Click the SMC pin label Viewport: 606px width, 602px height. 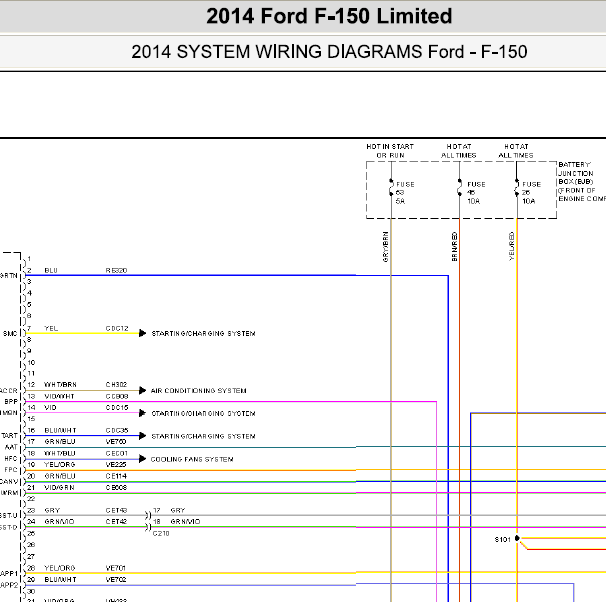click(10, 333)
